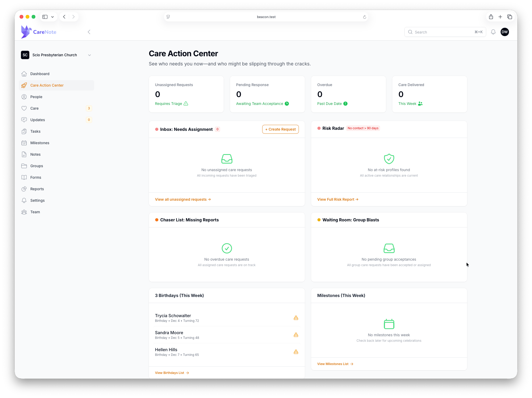Expand the Scio Presbyterian Church organization dropdown
The width and height of the screenshot is (532, 398).
tap(89, 55)
